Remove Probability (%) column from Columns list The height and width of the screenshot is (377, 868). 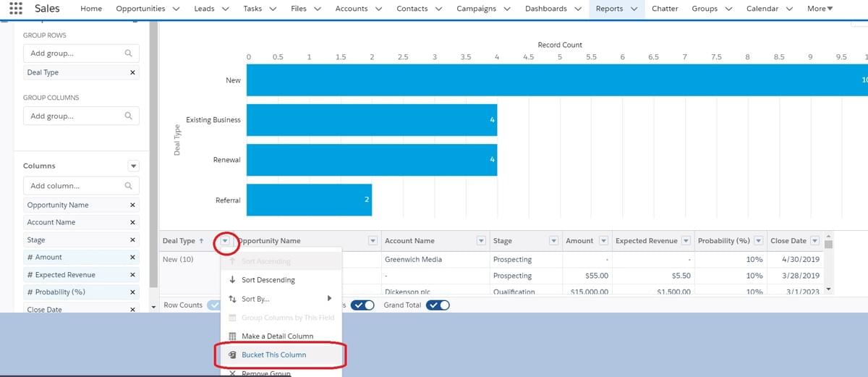[132, 292]
